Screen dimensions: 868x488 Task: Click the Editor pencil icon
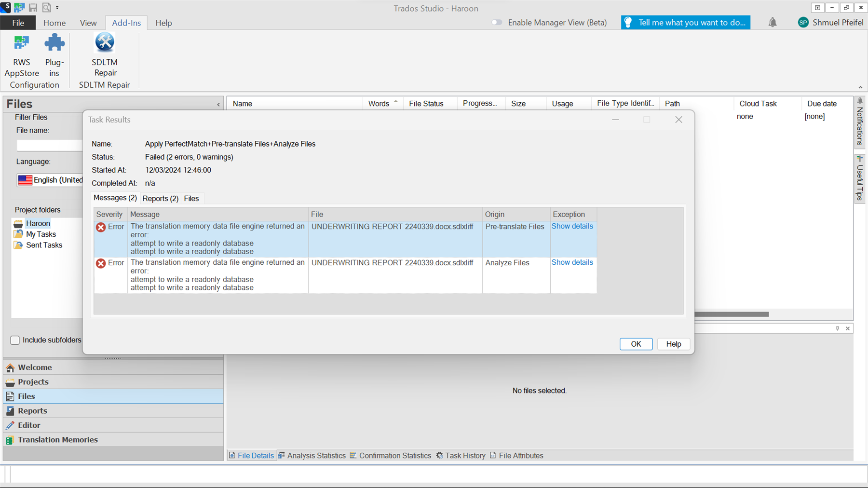[x=10, y=425]
